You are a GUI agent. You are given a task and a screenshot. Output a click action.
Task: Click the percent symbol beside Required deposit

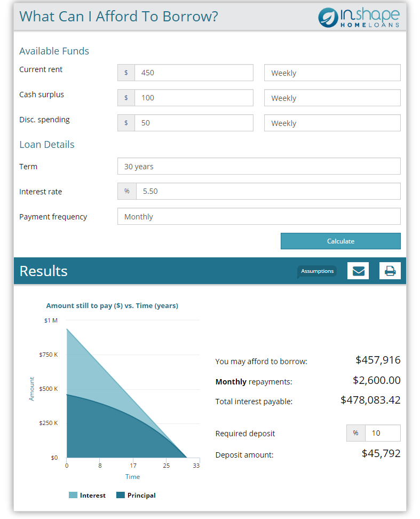[x=356, y=433]
